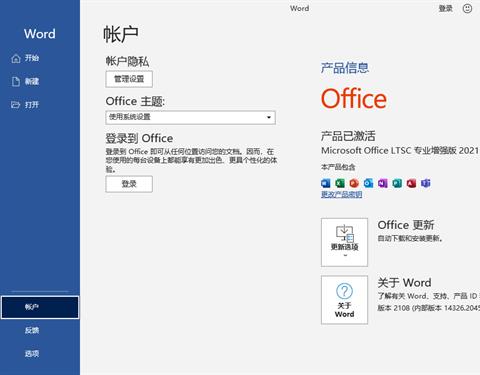Click the 'Office 更新' heading text
This screenshot has width=480, height=375.
(406, 225)
